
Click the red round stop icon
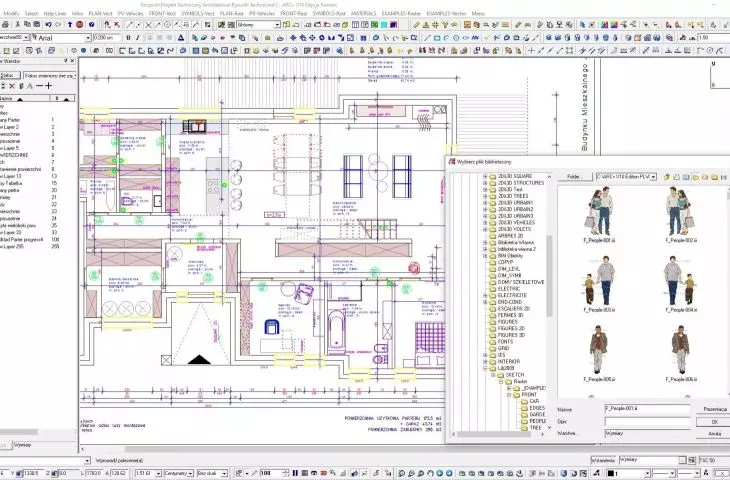click(x=80, y=24)
